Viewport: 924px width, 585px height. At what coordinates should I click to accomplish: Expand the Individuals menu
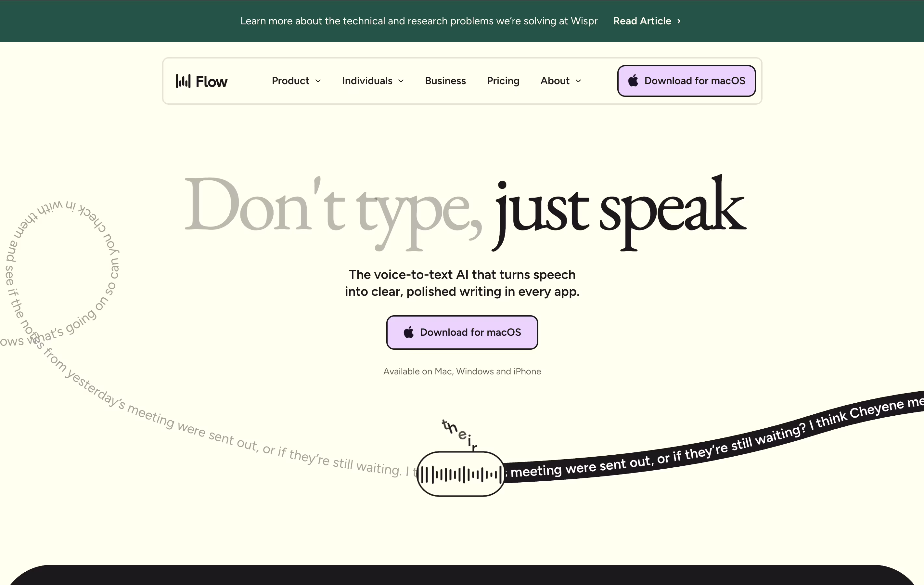pos(373,81)
